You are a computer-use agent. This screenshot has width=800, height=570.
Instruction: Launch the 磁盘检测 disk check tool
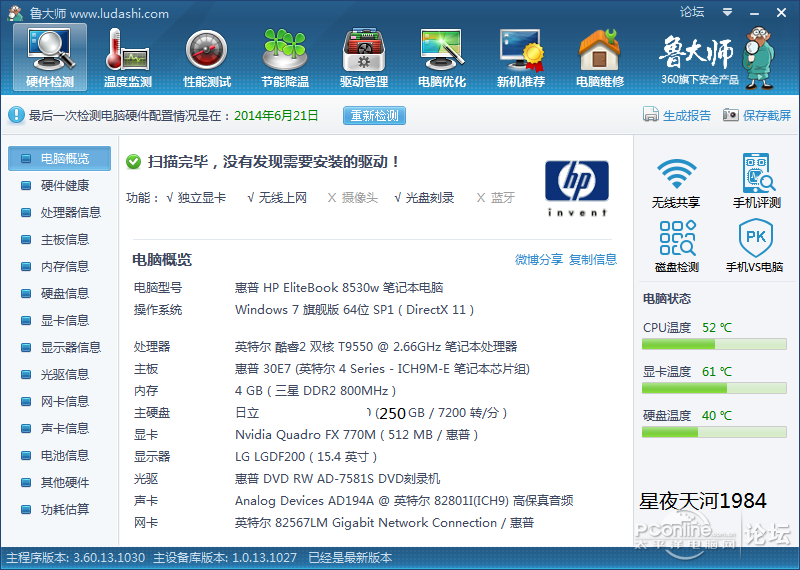click(677, 246)
